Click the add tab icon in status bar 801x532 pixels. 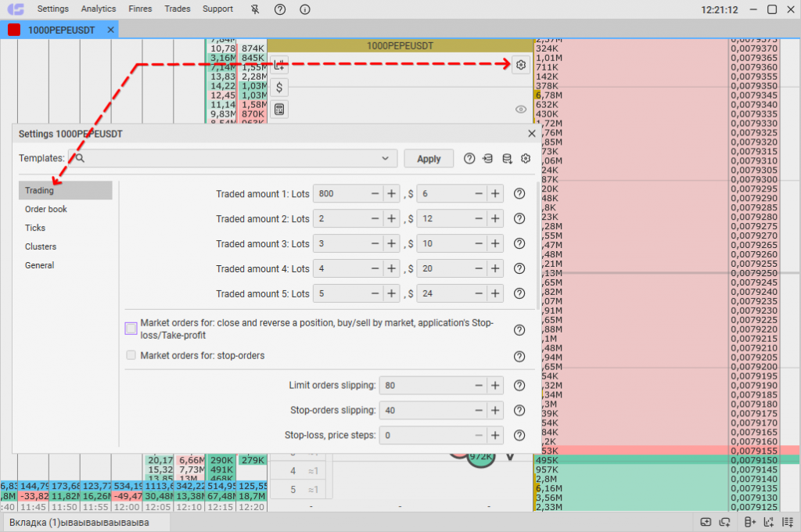pyautogui.click(x=706, y=523)
